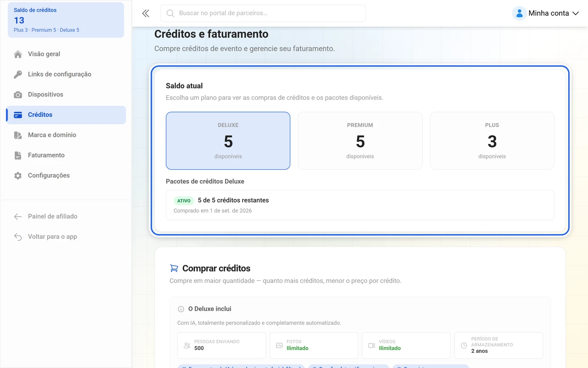Click the people icon in Pessoas enviando
Image resolution: width=588 pixels, height=368 pixels.
(x=187, y=345)
